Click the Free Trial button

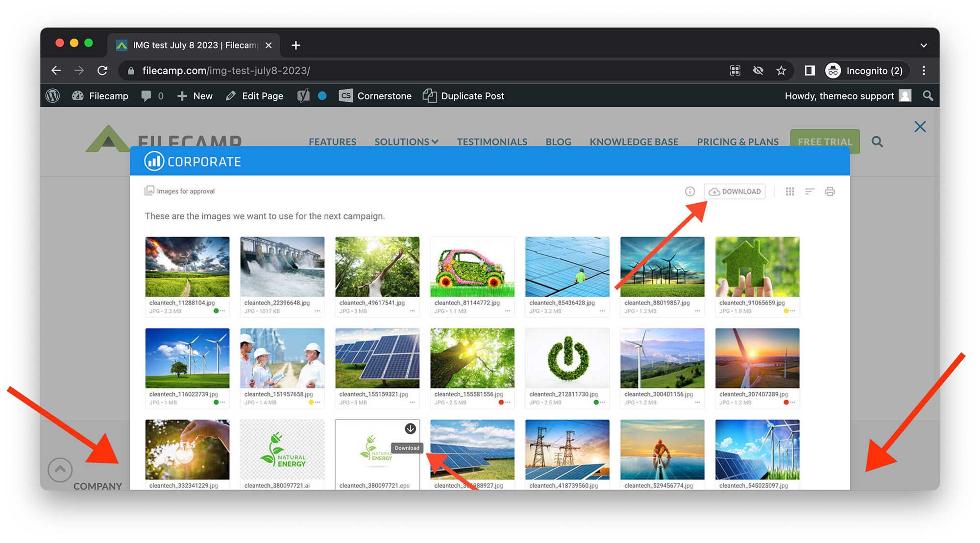[825, 142]
